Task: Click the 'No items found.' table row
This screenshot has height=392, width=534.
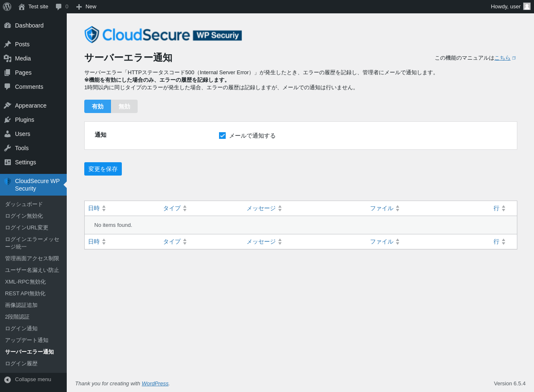Action: click(x=301, y=225)
